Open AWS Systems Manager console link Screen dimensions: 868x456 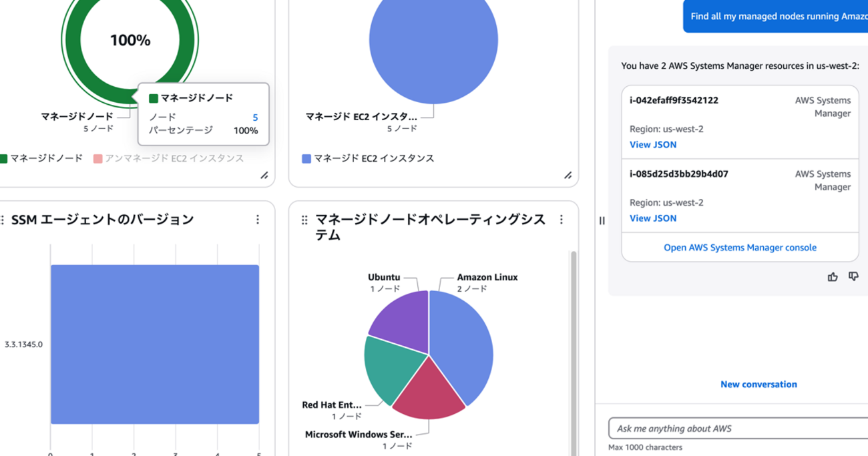click(740, 247)
